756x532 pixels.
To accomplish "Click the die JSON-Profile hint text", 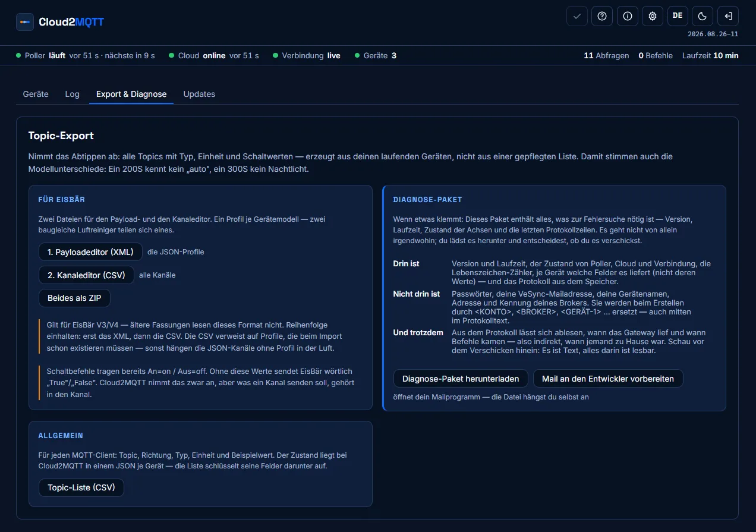I will [176, 252].
